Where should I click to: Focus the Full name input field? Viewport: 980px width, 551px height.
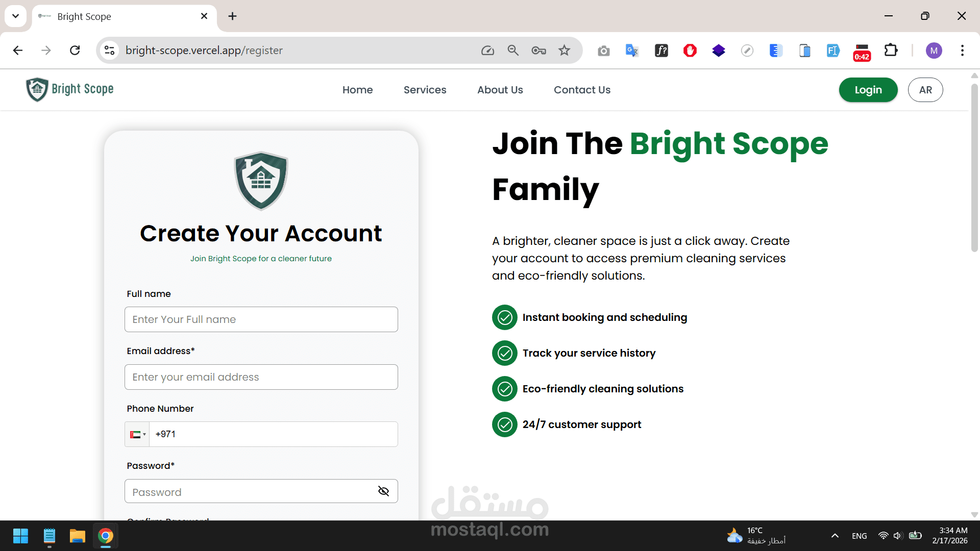[x=261, y=319]
